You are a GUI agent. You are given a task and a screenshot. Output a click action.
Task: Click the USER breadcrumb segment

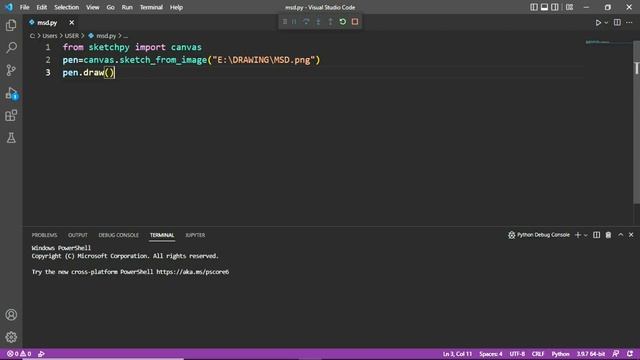click(72, 36)
